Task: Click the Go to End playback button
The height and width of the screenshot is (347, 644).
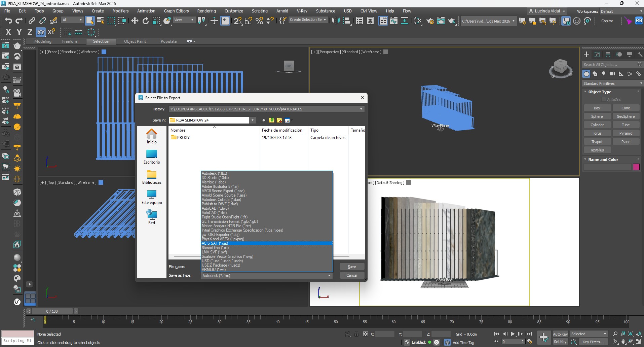Action: [529, 334]
